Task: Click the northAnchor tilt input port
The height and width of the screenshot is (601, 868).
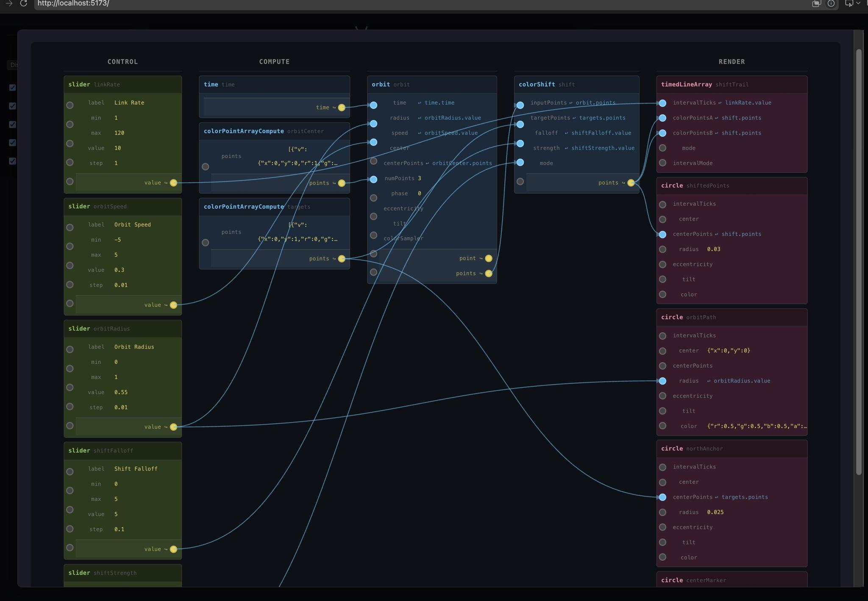Action: (x=662, y=542)
